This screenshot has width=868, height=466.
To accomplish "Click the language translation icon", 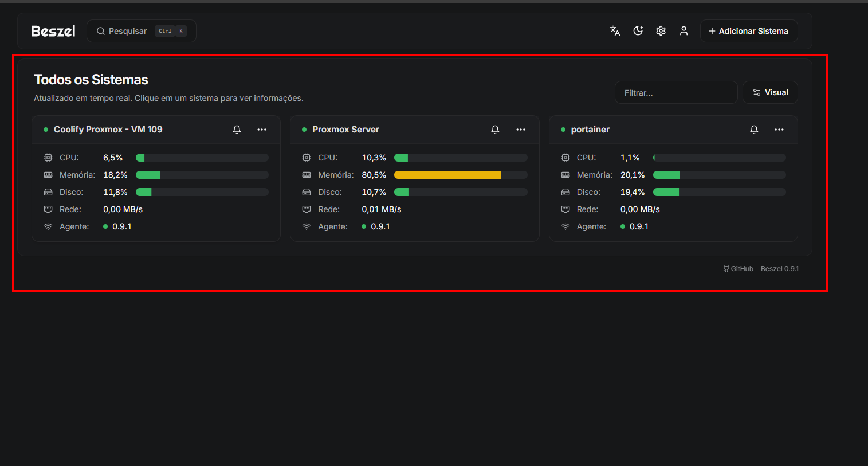I will pos(615,31).
